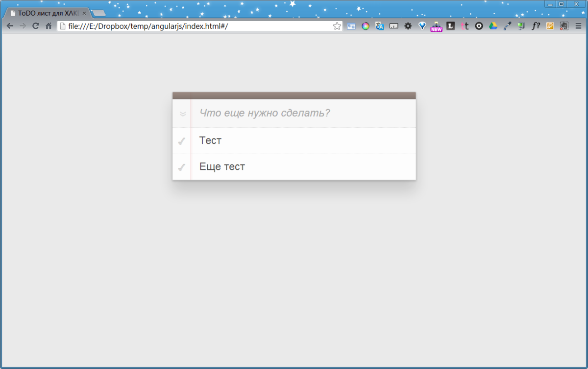Reload the current page

35,26
